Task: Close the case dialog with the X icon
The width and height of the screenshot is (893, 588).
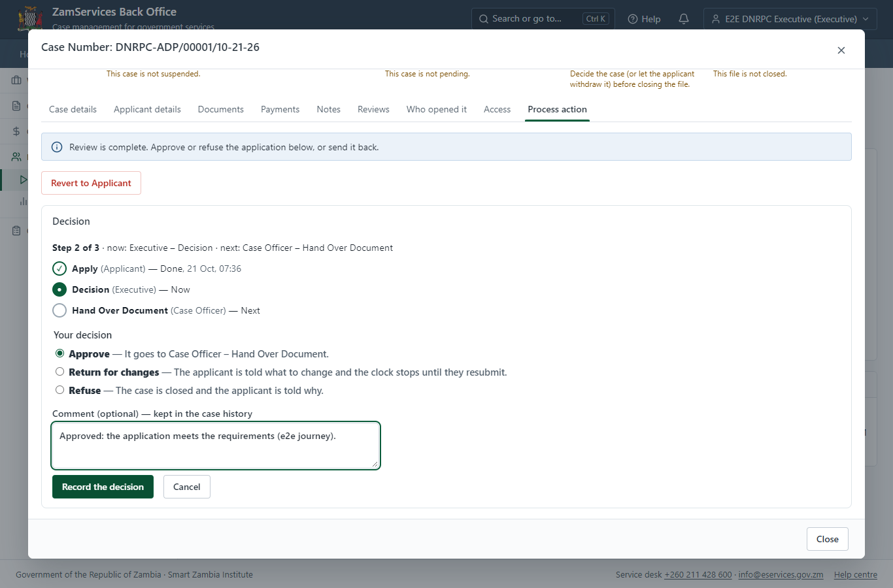Action: click(x=841, y=50)
